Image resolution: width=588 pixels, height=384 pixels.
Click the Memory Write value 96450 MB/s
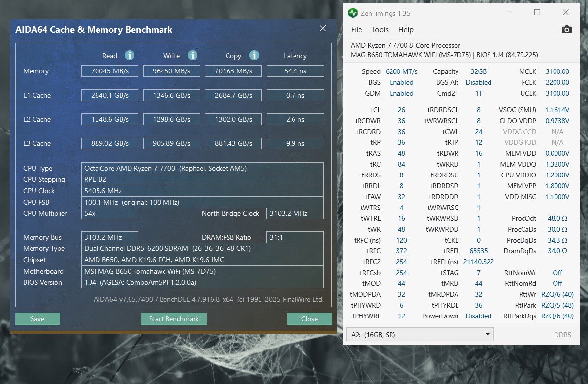coord(171,71)
